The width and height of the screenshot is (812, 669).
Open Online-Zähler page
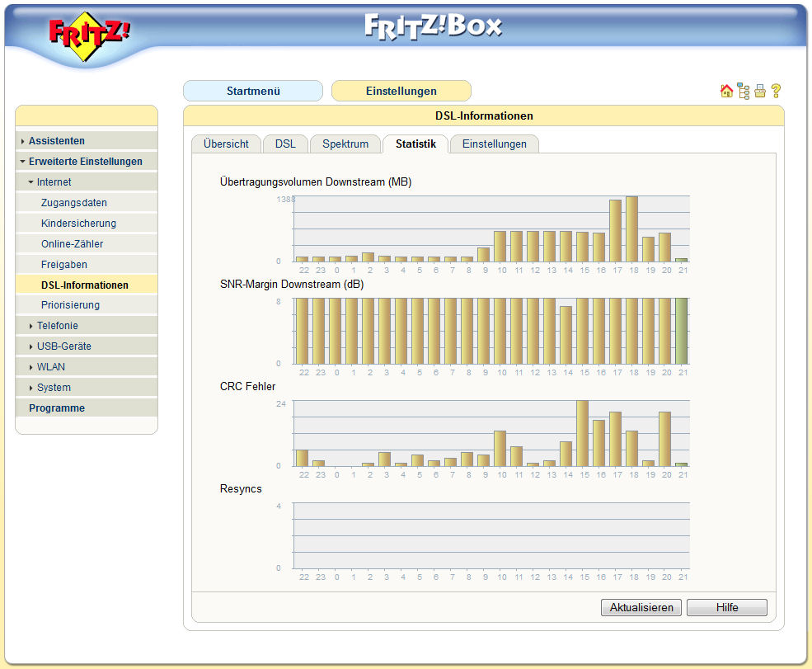72,244
